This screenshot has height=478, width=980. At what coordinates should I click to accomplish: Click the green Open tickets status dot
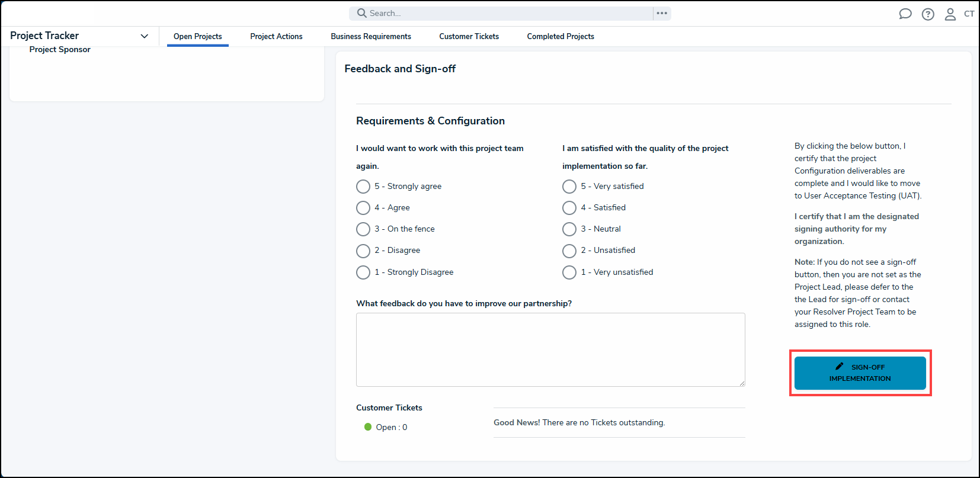(368, 427)
